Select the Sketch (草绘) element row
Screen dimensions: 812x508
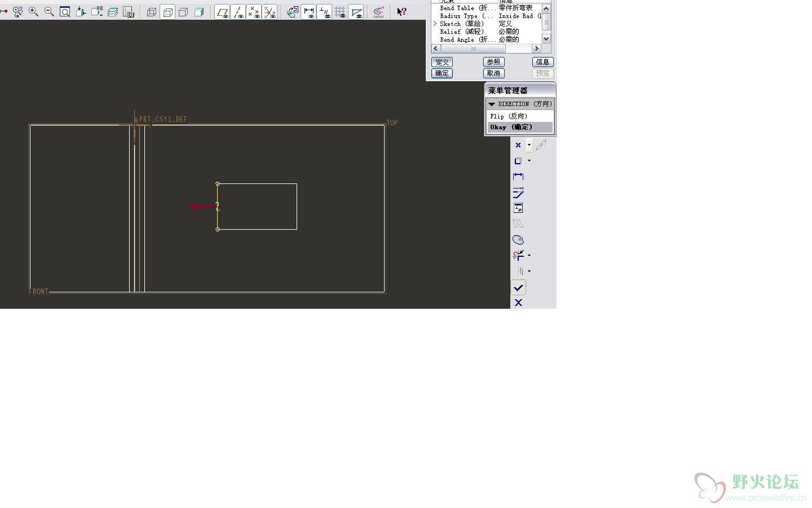coord(487,24)
